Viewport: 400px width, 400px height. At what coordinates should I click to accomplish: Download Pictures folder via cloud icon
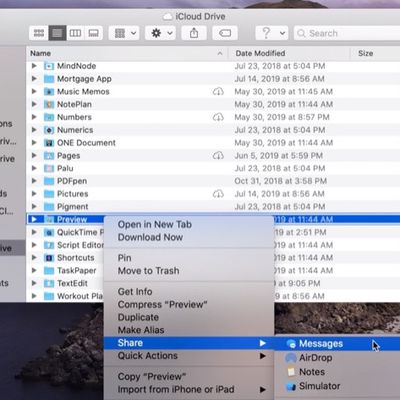pos(218,194)
